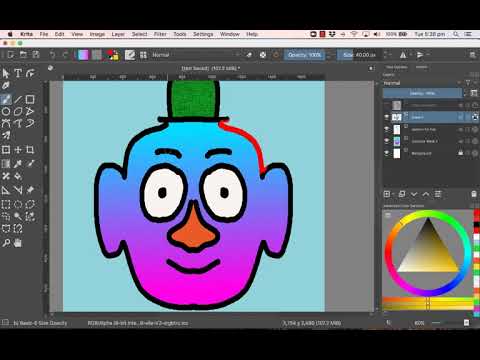Open the layer blending mode dropdown
This screenshot has height=360, width=480.
pyautogui.click(x=423, y=83)
